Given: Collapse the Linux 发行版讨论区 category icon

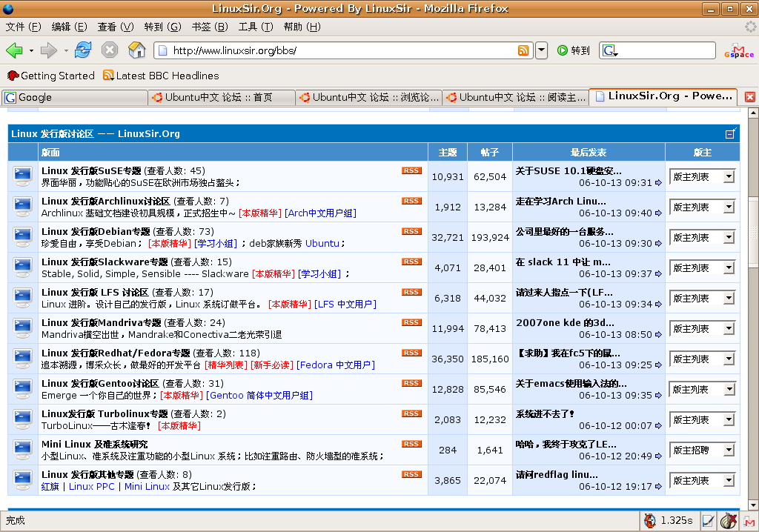Looking at the screenshot, I should pos(730,133).
